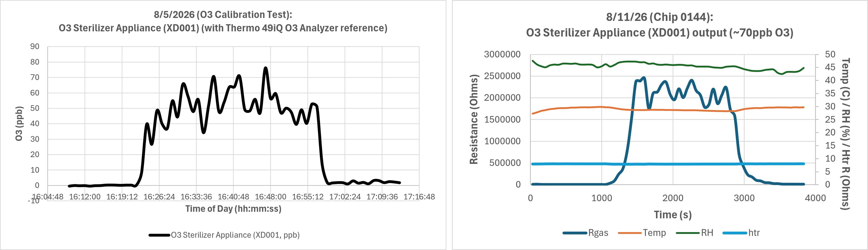The height and width of the screenshot is (250, 868).
Task: Select the "Temp (C) / RH (%) / Htr R (Ohms)" axis title
Action: point(846,134)
